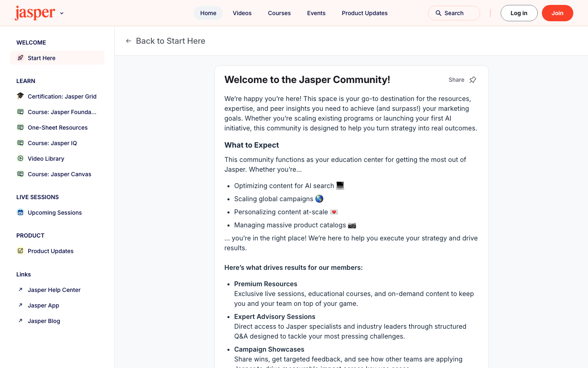This screenshot has width=588, height=368.
Task: Click the Product Updates sidebar icon
Action: coord(20,251)
